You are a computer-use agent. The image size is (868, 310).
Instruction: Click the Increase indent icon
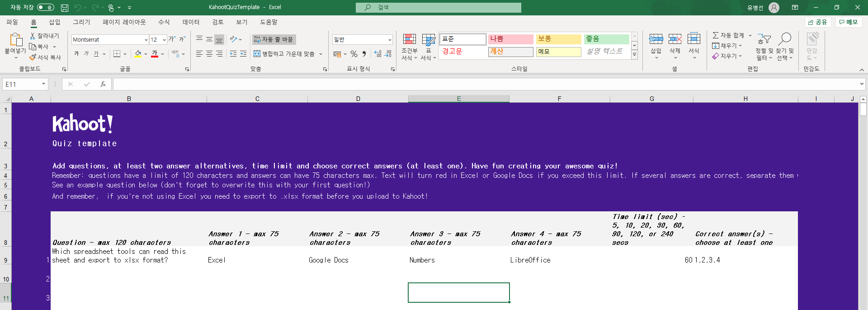click(243, 54)
